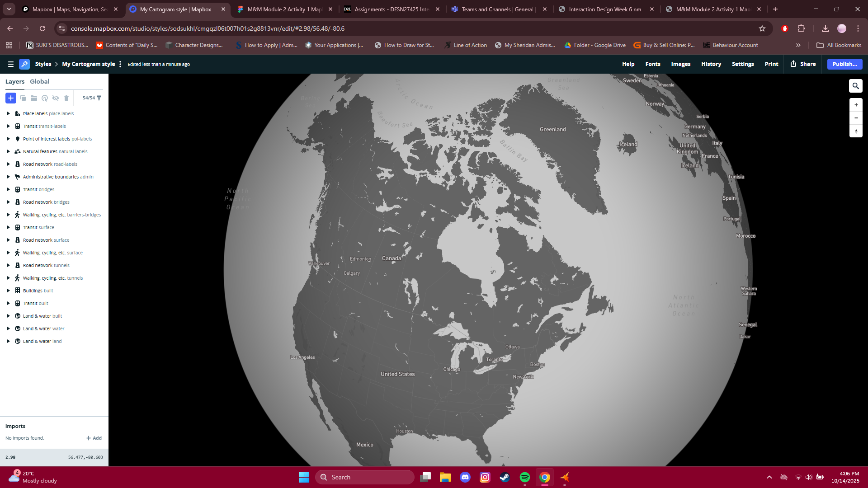Open the map search tool
The height and width of the screenshot is (488, 868).
tap(855, 85)
